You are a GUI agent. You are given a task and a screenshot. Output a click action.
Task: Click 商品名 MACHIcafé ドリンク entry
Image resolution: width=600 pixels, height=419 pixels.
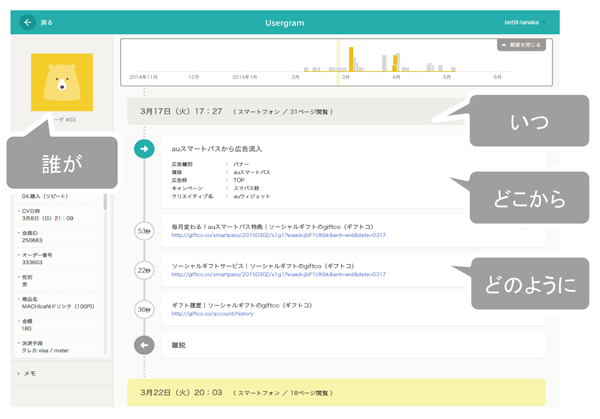[57, 303]
